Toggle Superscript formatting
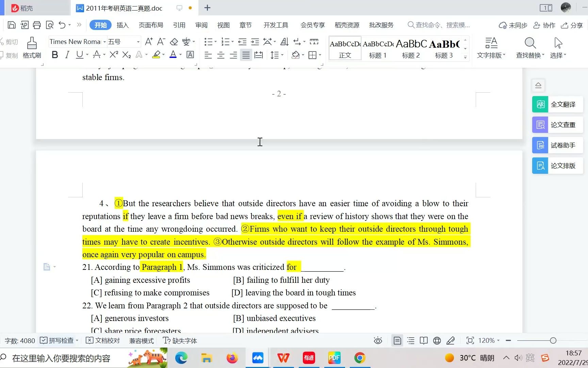 pyautogui.click(x=114, y=55)
